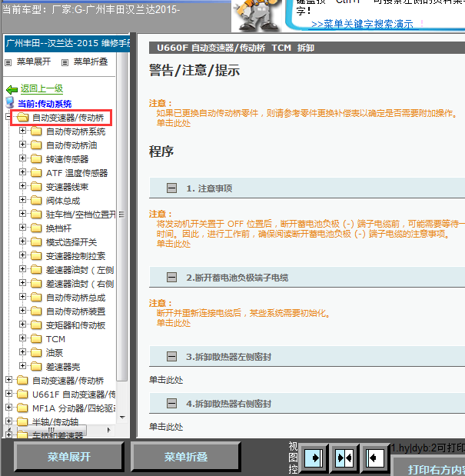Click folder icon of U661F 自动变速器
465x476 pixels.
point(22,394)
